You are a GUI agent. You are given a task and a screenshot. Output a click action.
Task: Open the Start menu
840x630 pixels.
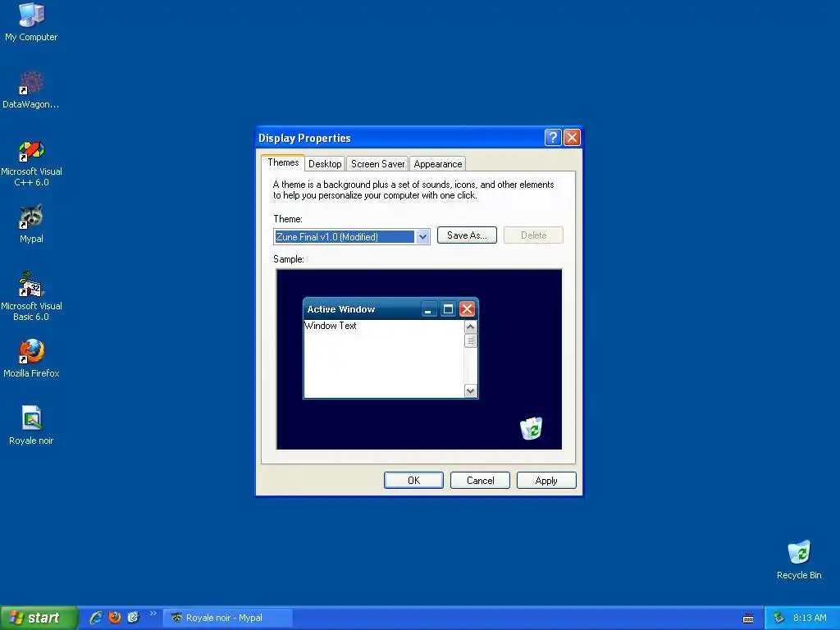pyautogui.click(x=39, y=618)
